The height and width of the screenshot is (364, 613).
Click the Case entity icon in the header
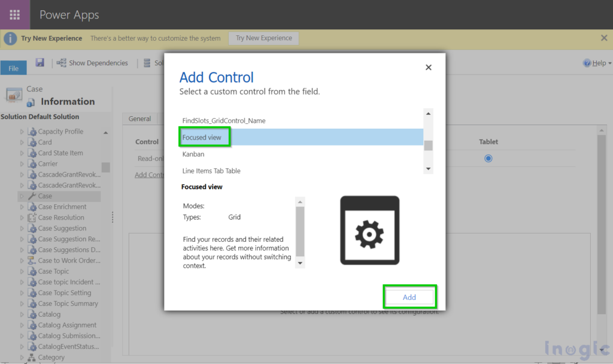click(x=13, y=94)
